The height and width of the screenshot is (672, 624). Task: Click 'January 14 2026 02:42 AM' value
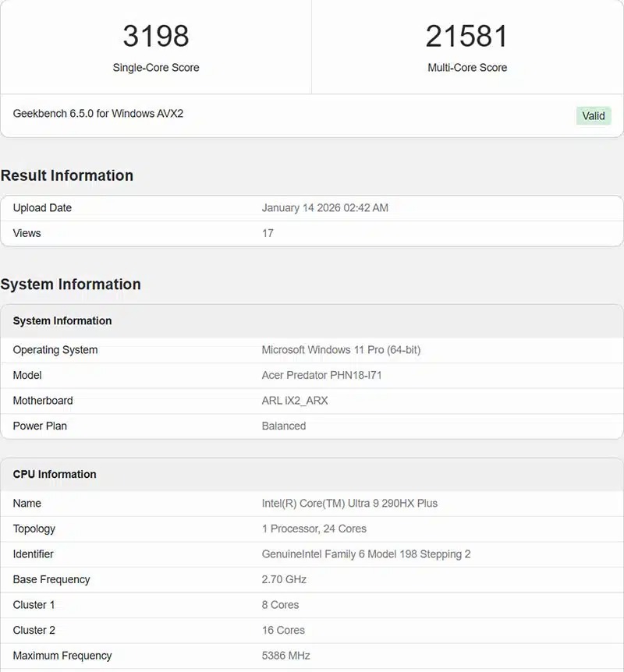(325, 208)
